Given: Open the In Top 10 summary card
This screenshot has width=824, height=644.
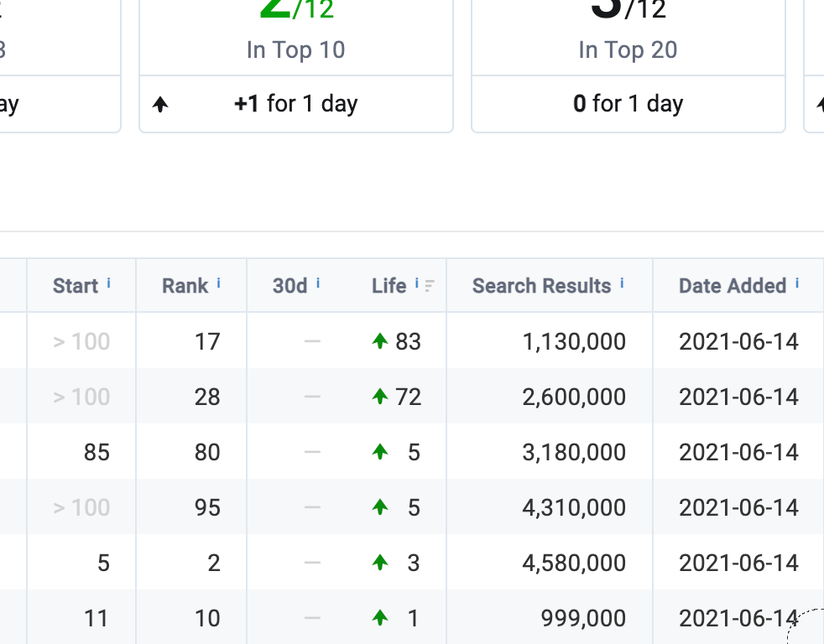Looking at the screenshot, I should coord(296,65).
